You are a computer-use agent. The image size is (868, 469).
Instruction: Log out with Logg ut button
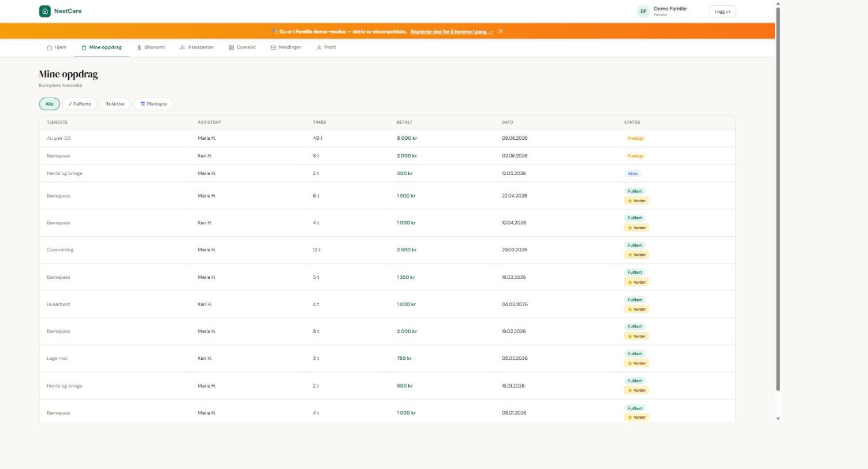tap(722, 12)
